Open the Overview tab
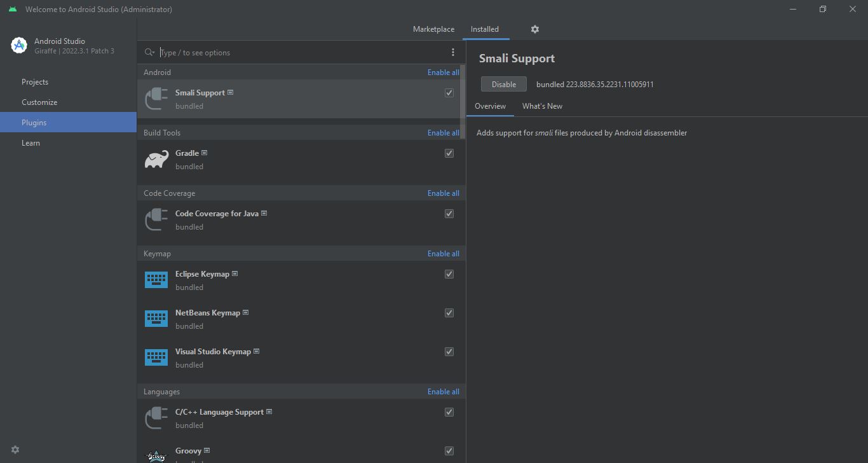Screen dimensions: 868x463 point(490,106)
